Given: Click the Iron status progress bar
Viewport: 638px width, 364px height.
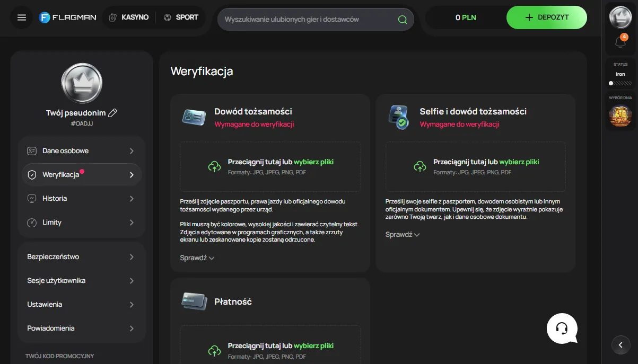Looking at the screenshot, I should (x=620, y=83).
